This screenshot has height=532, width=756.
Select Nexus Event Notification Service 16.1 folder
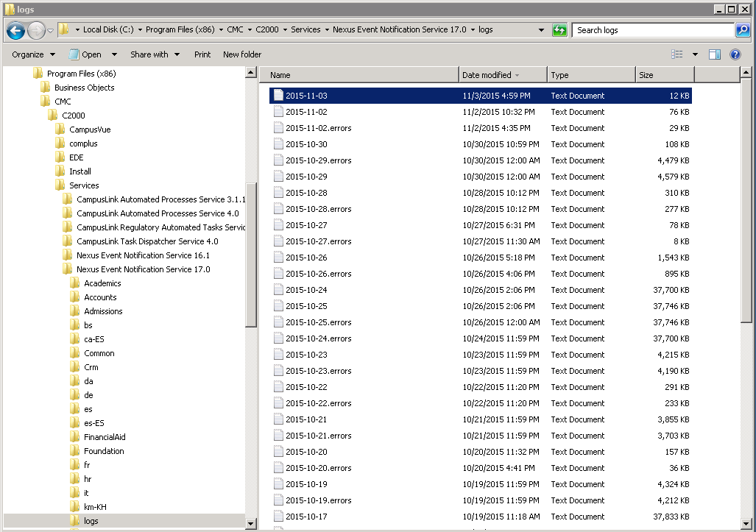pyautogui.click(x=143, y=255)
